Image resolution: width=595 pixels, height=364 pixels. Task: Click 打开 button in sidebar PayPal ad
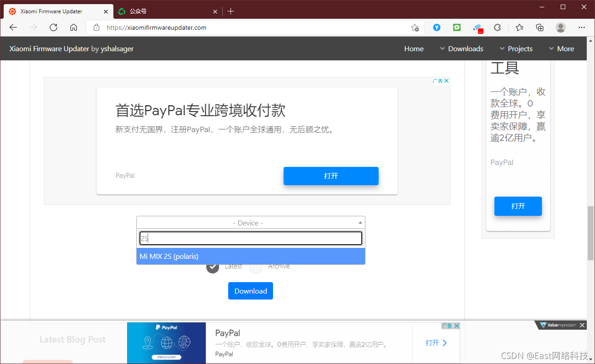(x=518, y=206)
